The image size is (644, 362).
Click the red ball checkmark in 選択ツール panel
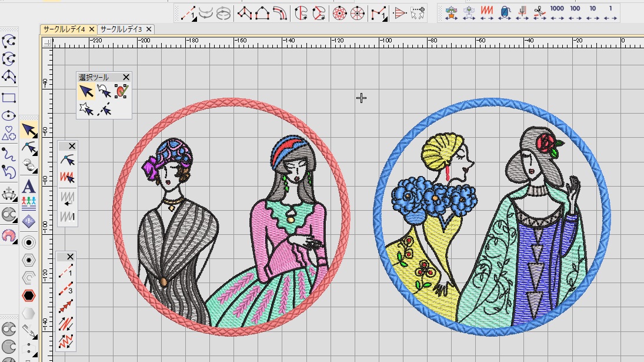click(121, 91)
